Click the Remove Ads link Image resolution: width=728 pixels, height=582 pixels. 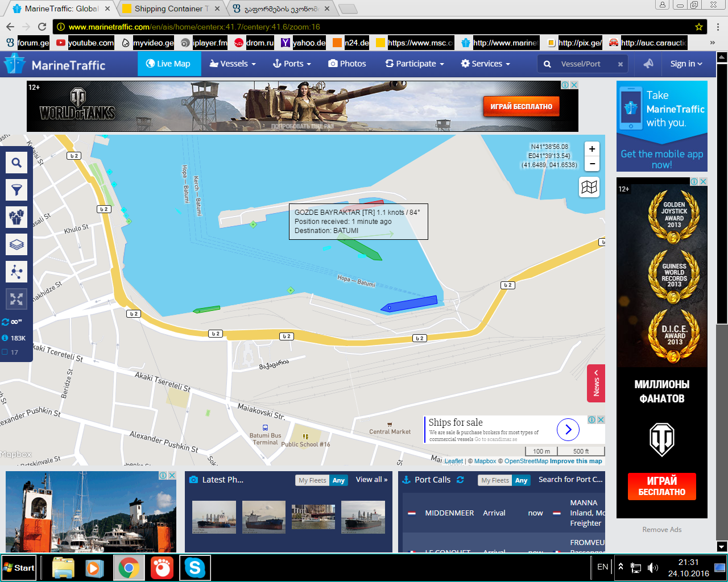(662, 530)
